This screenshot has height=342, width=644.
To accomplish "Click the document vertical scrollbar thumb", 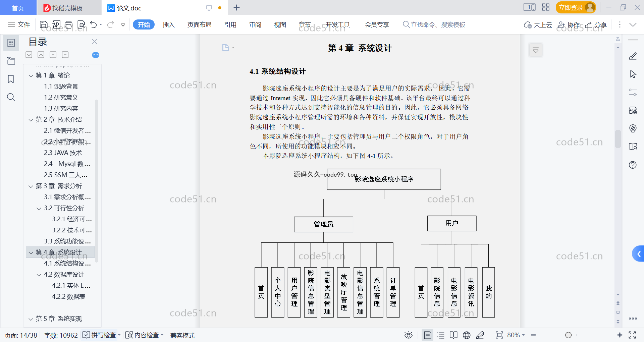I will (618, 139).
